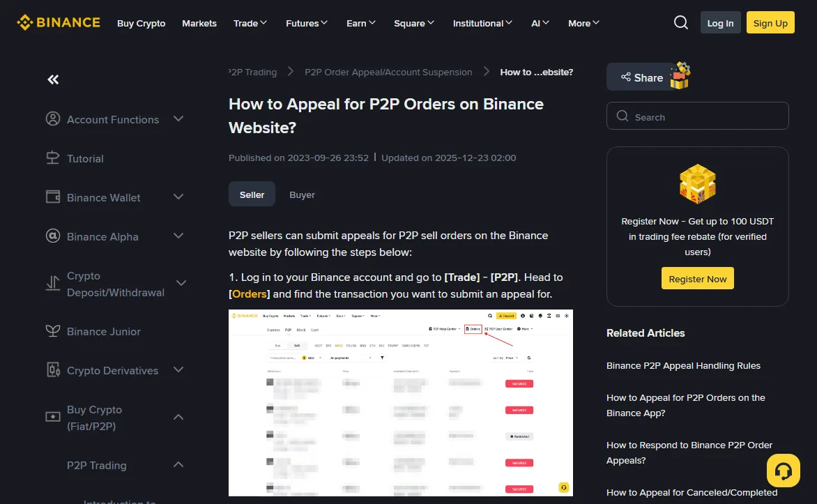Go to Markets in top navigation
Screen dimensions: 817x504
[199, 23]
